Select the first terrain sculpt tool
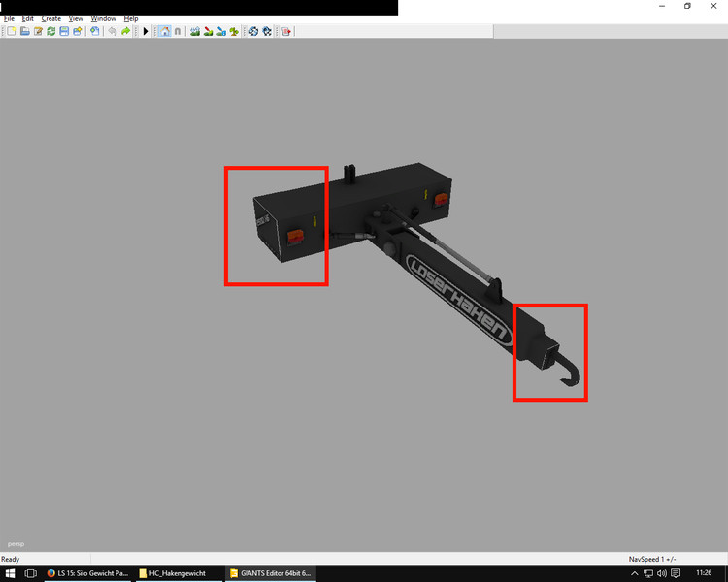This screenshot has width=728, height=582. pos(195,31)
